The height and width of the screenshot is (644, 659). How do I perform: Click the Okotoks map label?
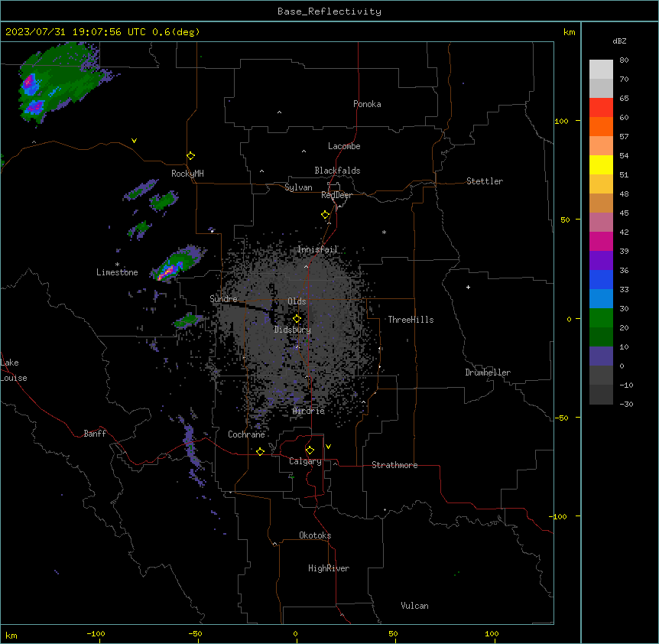click(315, 535)
